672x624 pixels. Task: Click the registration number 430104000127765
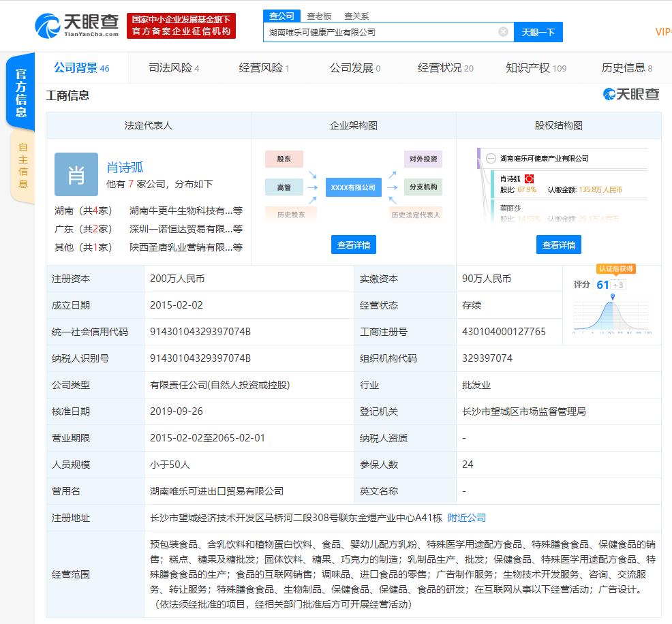[504, 332]
